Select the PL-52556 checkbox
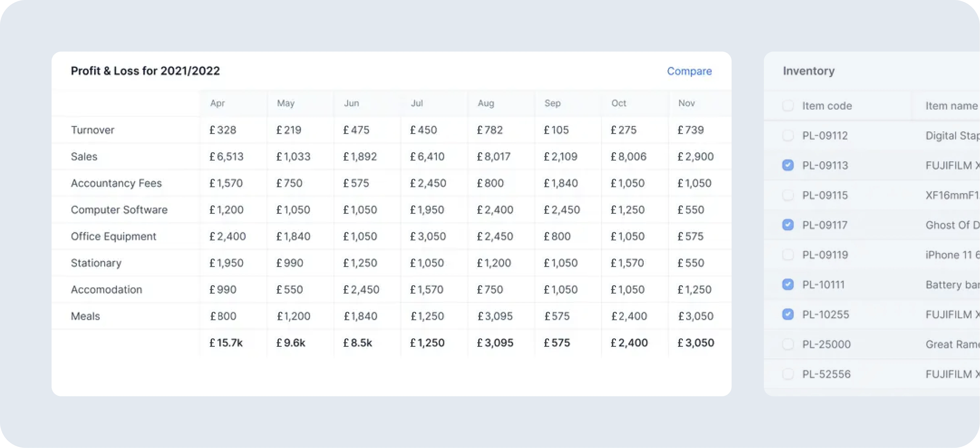980x448 pixels. [x=788, y=374]
